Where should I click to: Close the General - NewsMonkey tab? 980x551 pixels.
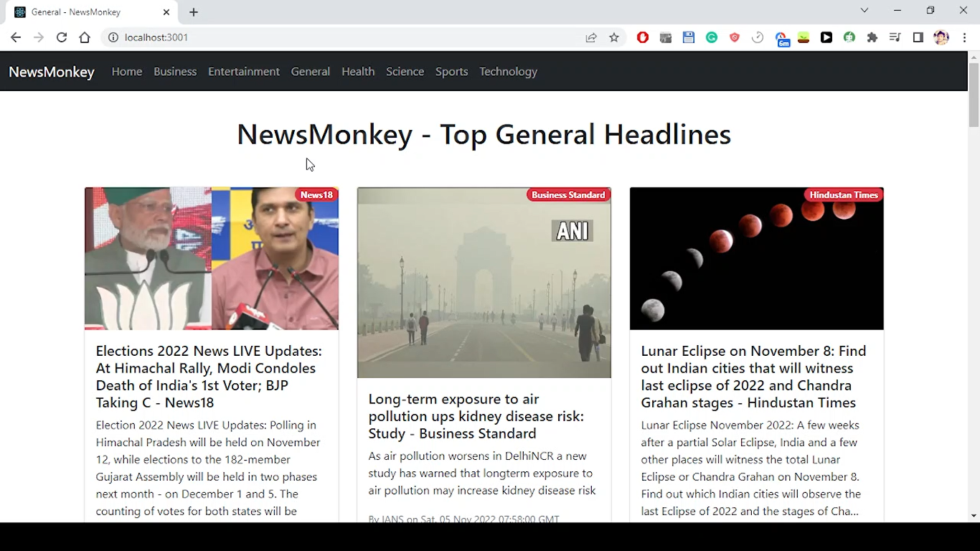coord(166,12)
